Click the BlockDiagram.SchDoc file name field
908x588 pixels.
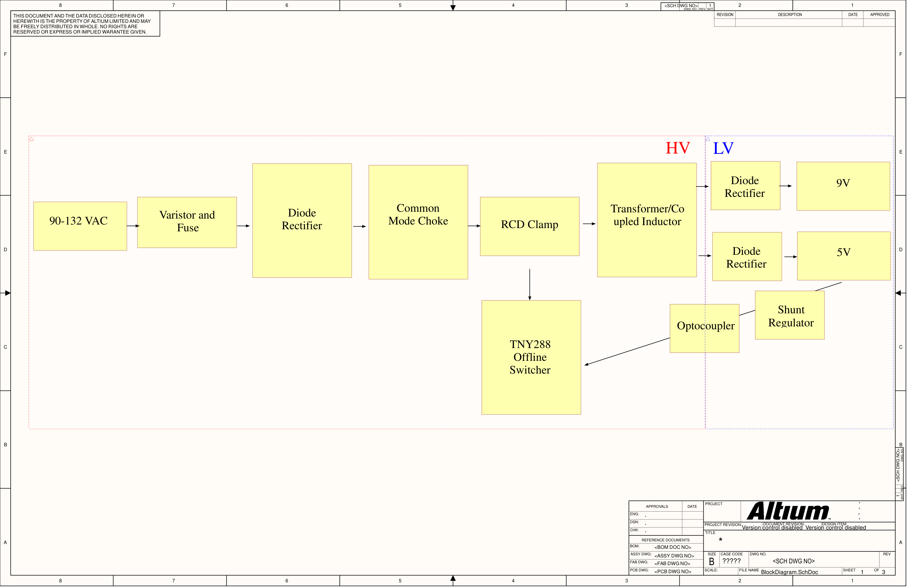click(789, 572)
